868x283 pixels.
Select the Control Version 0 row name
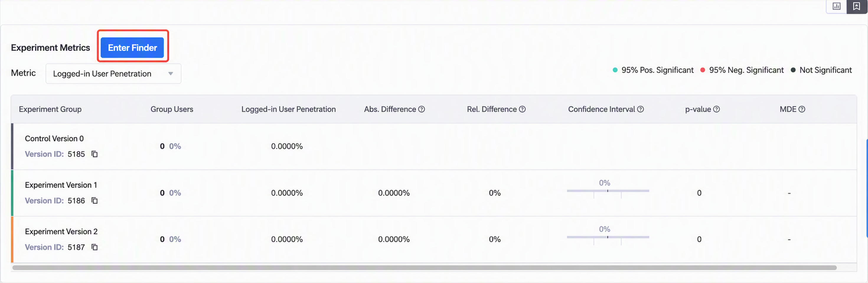click(x=54, y=139)
